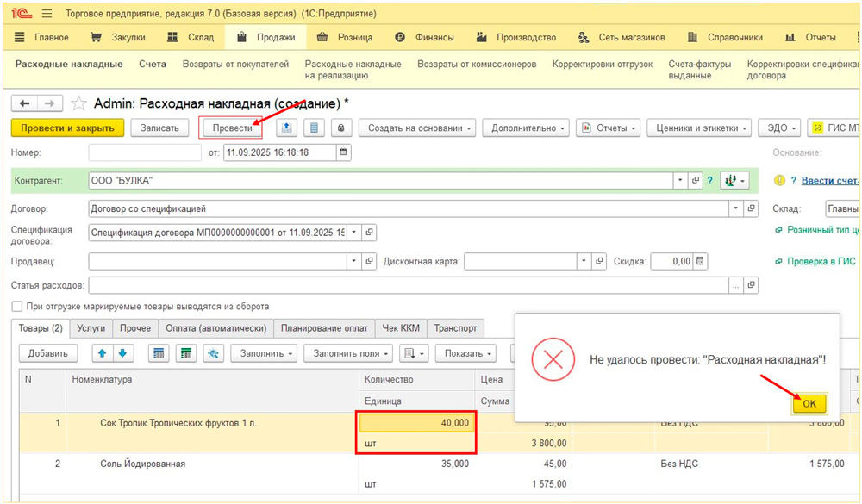Click the favorites star icon beside document title
The height and width of the screenshot is (504, 862).
coord(79,103)
